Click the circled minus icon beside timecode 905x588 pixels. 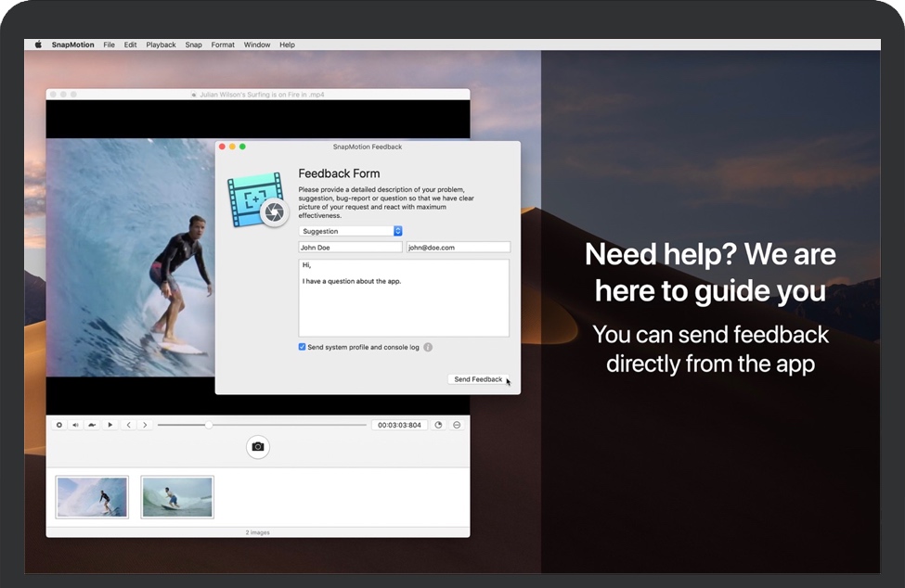click(457, 425)
